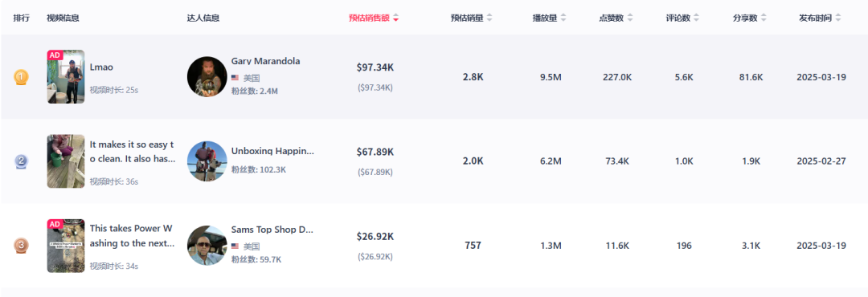868x297 pixels.
Task: Open video title 'This takes Power Washing'
Action: [133, 236]
